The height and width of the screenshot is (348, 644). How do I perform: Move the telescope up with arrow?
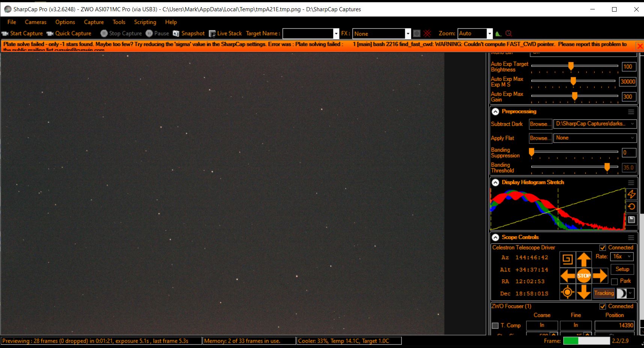click(x=584, y=259)
